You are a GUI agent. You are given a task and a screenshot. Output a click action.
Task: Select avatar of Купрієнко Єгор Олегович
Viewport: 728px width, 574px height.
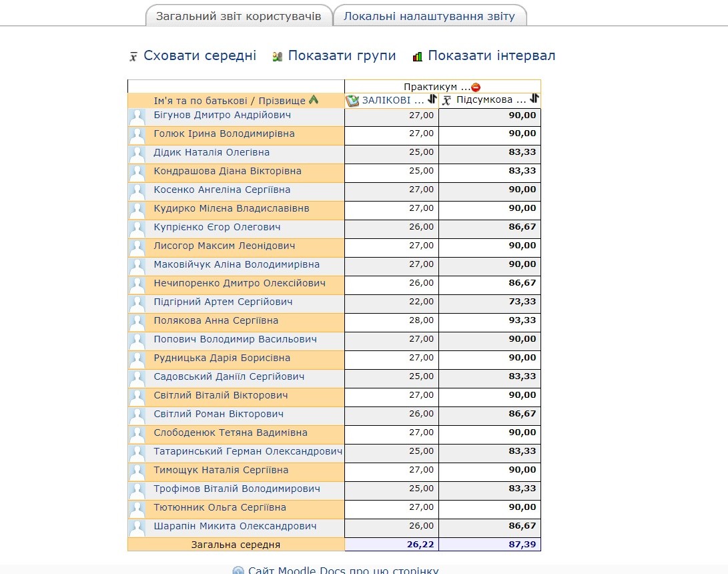coord(137,228)
